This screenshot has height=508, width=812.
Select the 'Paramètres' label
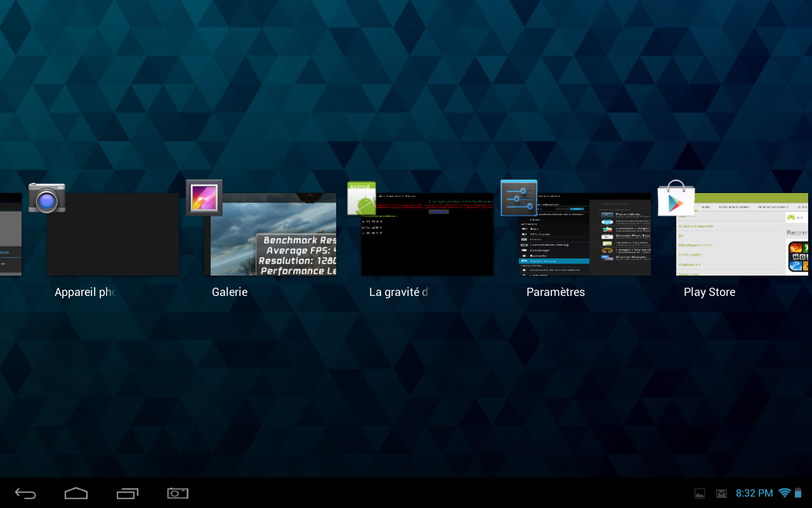pos(556,292)
